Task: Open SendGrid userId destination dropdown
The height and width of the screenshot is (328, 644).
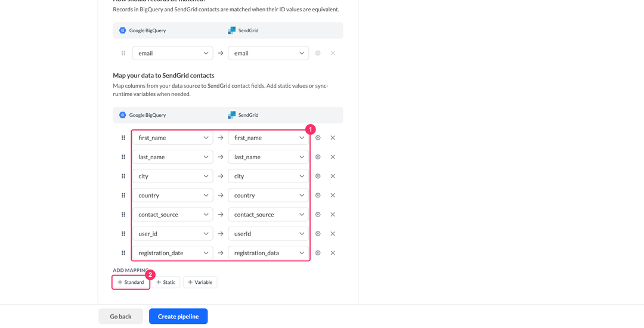Action: [x=268, y=234]
